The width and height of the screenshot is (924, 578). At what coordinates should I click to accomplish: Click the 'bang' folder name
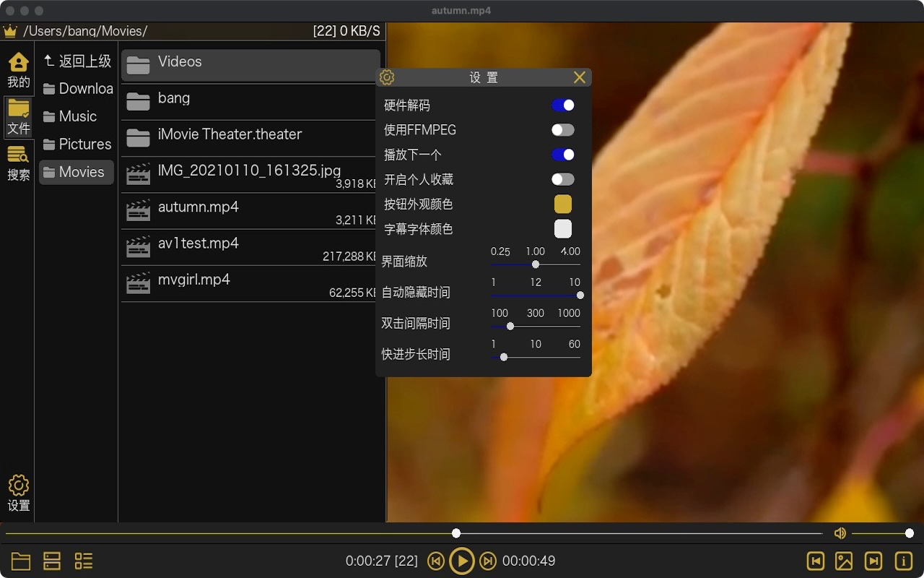point(174,98)
